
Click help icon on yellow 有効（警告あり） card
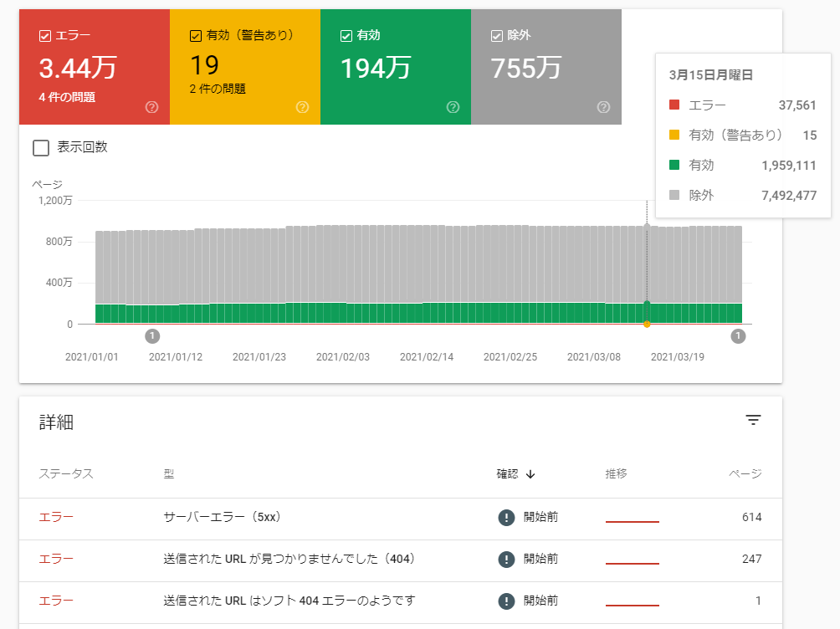[303, 107]
